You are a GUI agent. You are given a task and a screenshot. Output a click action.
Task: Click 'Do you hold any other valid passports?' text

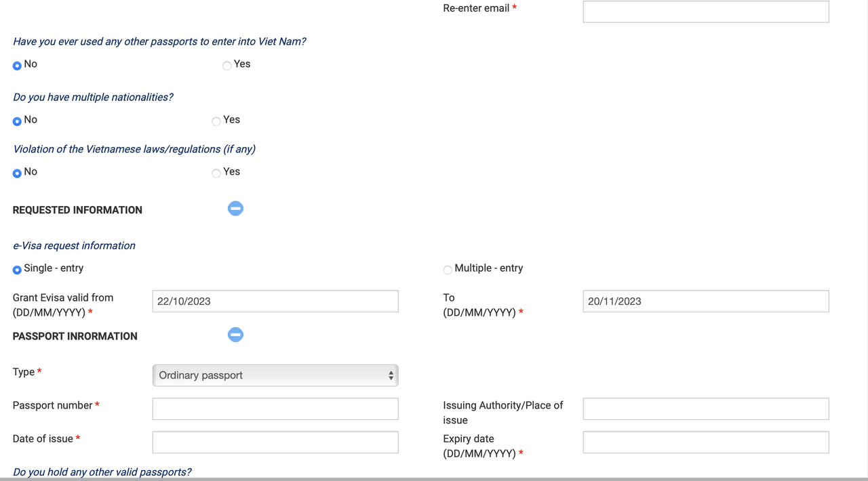(102, 472)
